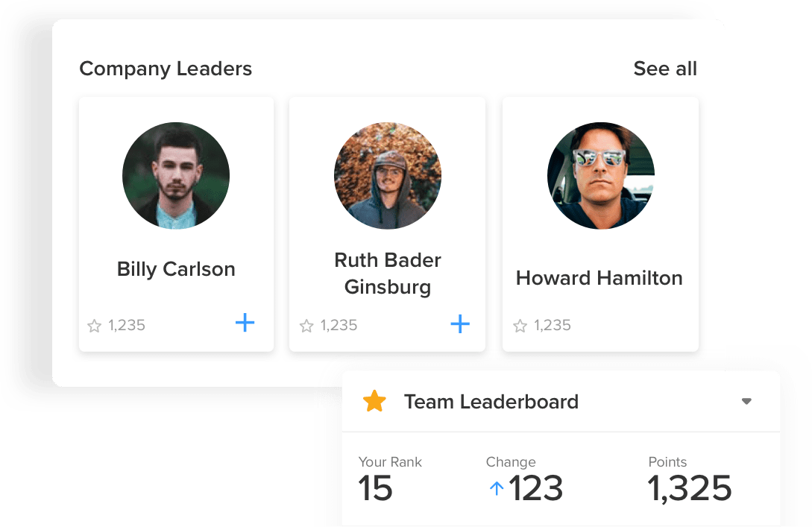The width and height of the screenshot is (812, 527).
Task: Open Billy Carlson's profile photo
Action: coord(176,176)
